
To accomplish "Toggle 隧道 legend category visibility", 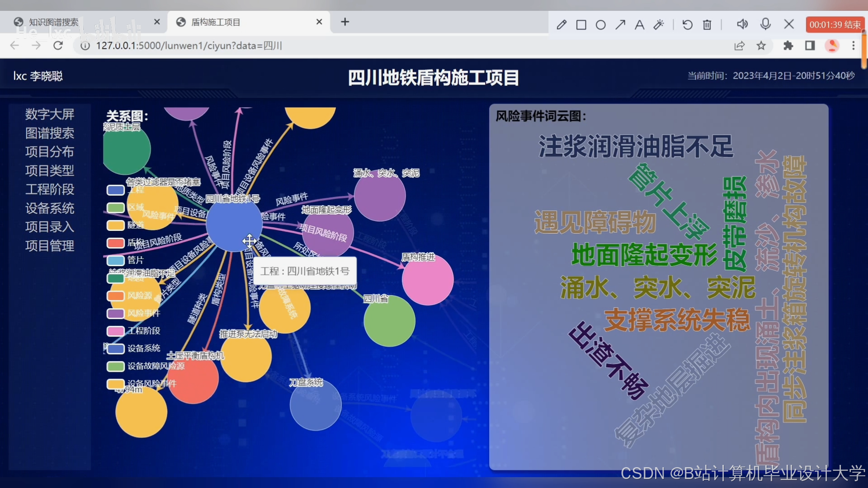I will [x=116, y=225].
